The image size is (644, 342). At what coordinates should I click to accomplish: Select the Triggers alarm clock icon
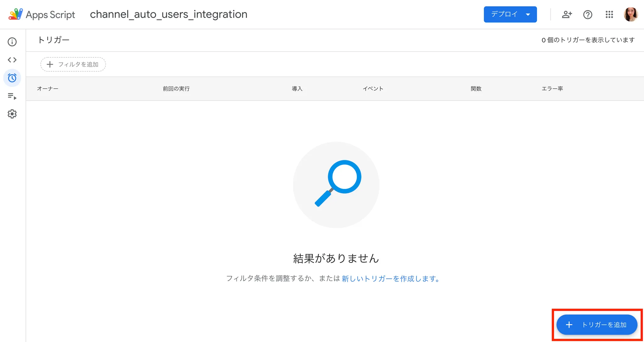click(12, 78)
